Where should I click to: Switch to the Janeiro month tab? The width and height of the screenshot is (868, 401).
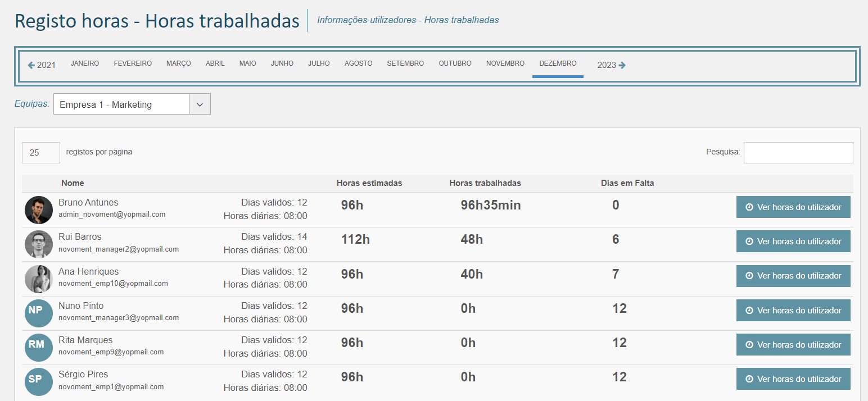(85, 64)
